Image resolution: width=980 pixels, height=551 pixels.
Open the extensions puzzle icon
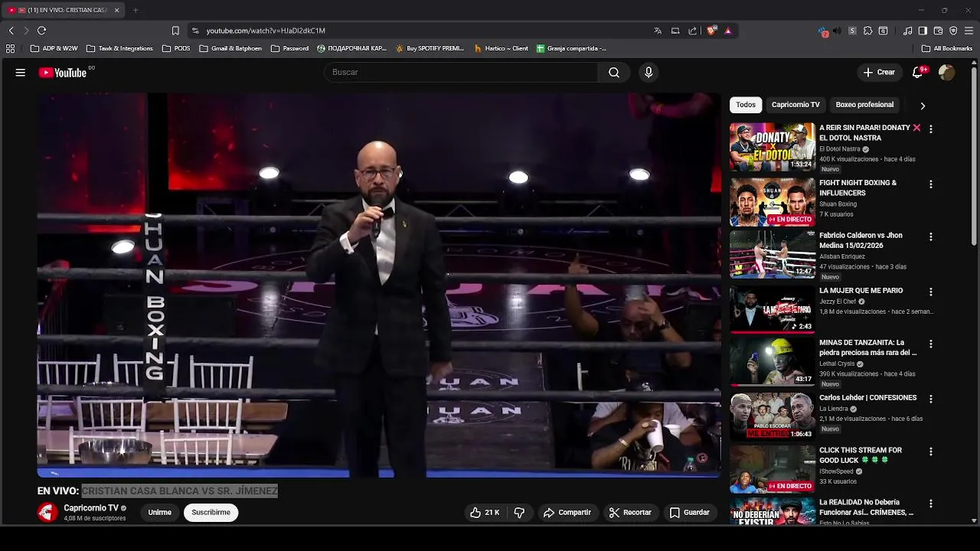tap(867, 31)
